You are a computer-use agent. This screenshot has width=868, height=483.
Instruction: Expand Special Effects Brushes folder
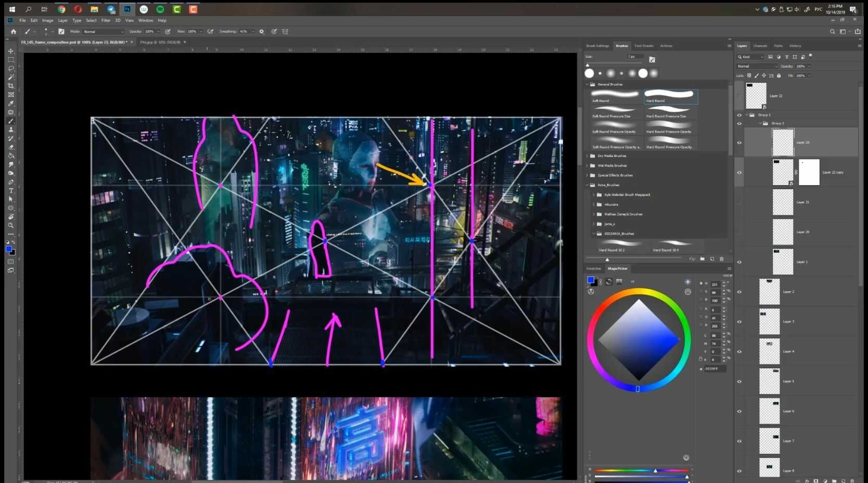pos(588,175)
